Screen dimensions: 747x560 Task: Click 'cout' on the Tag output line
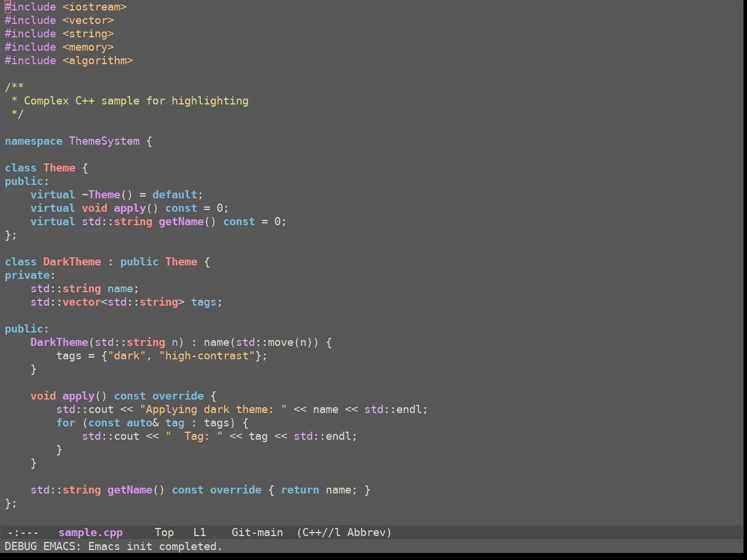tap(127, 436)
